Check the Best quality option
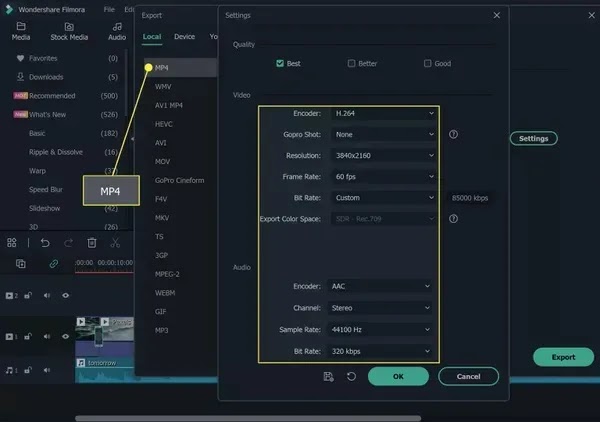 pos(280,64)
